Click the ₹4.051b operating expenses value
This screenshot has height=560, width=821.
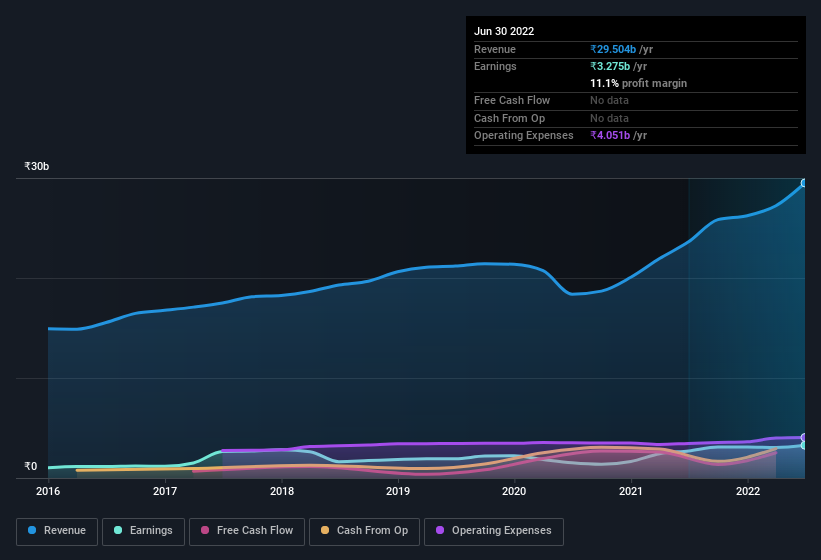610,136
